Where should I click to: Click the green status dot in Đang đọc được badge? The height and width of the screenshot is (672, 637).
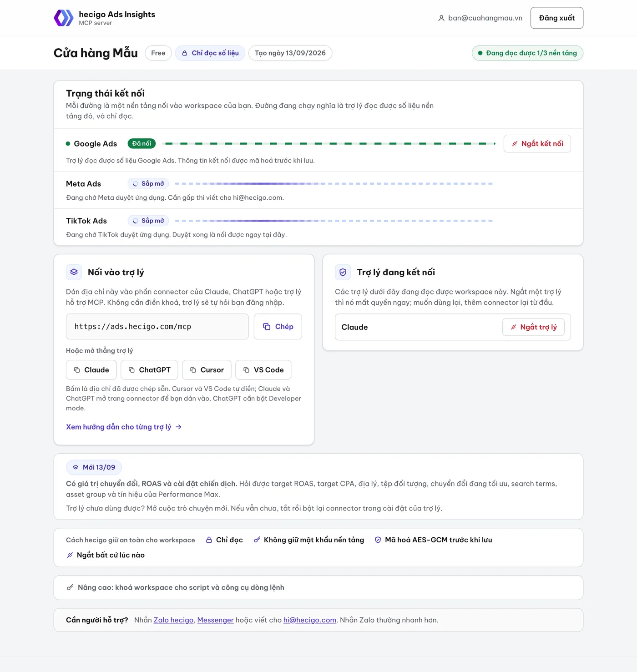pyautogui.click(x=480, y=53)
